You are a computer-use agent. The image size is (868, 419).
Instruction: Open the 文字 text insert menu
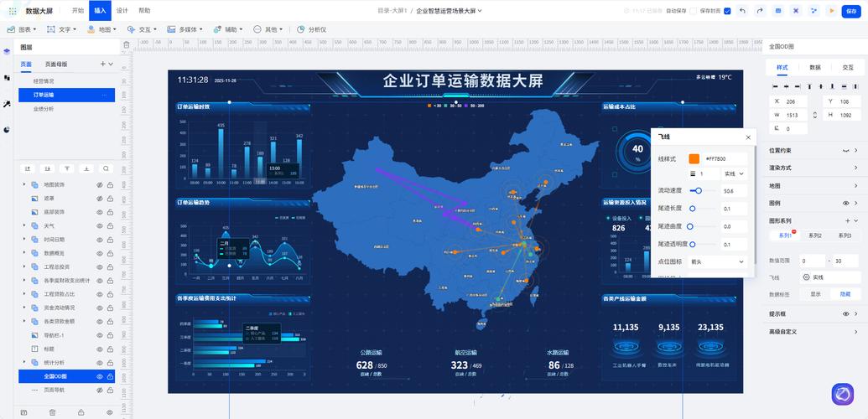[x=62, y=29]
